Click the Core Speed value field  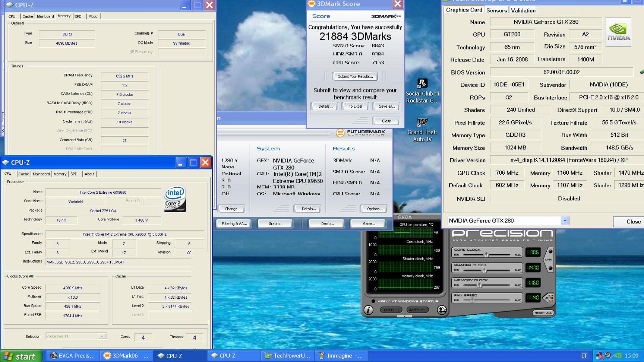[73, 288]
